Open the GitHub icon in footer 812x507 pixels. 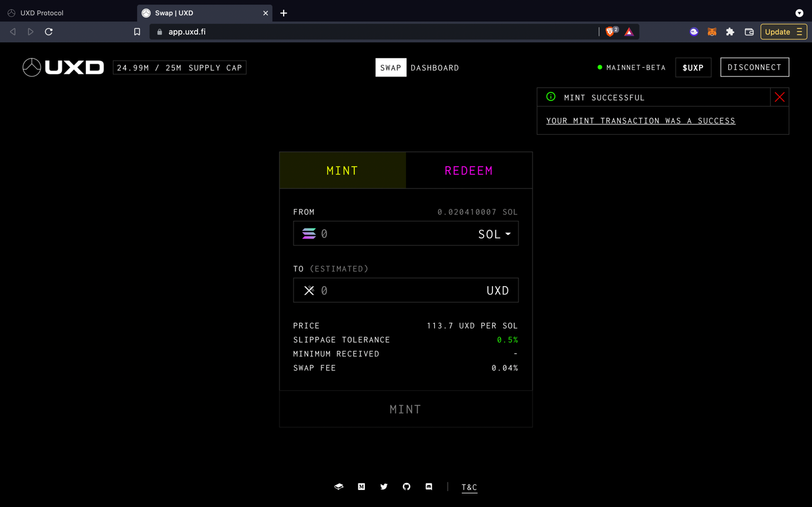coord(407,487)
